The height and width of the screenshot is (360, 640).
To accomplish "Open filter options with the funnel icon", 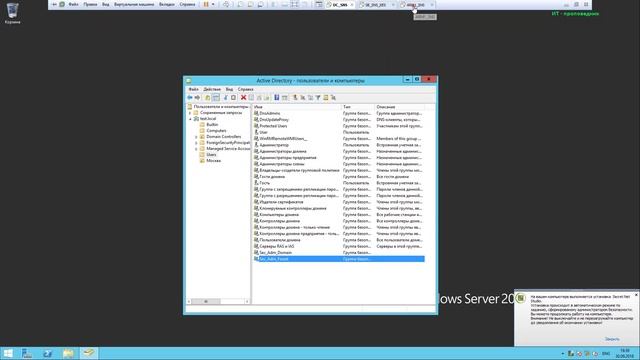I will point(318,98).
